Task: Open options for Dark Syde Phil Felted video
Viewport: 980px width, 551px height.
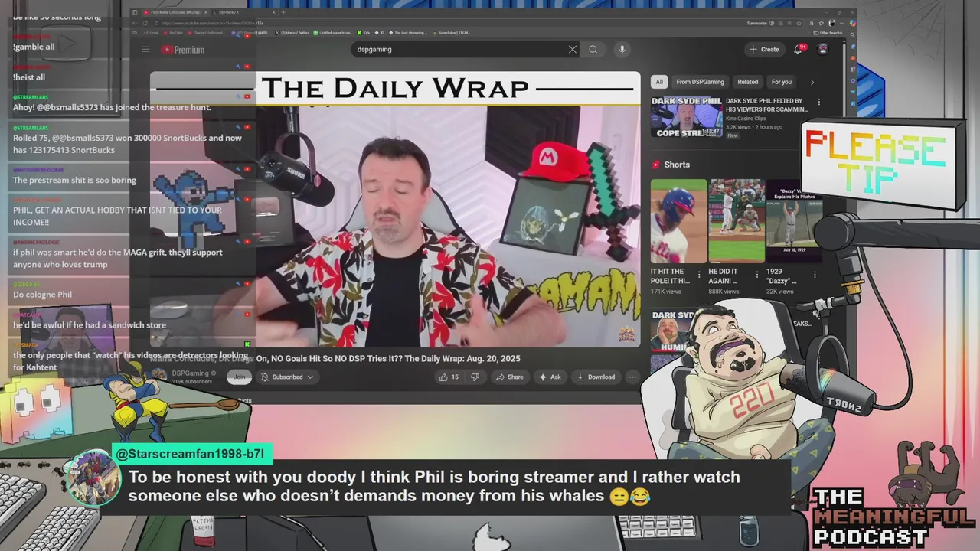Action: [819, 102]
